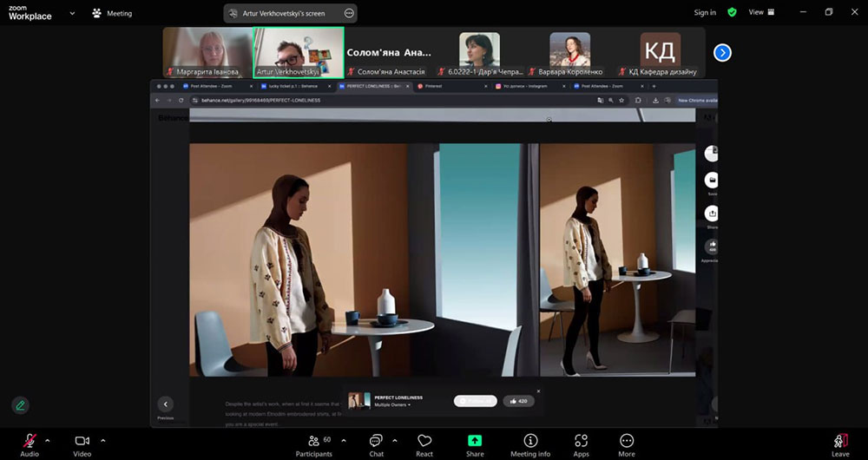Open the Multiple Owners dropdown
This screenshot has height=460, width=868.
click(393, 405)
